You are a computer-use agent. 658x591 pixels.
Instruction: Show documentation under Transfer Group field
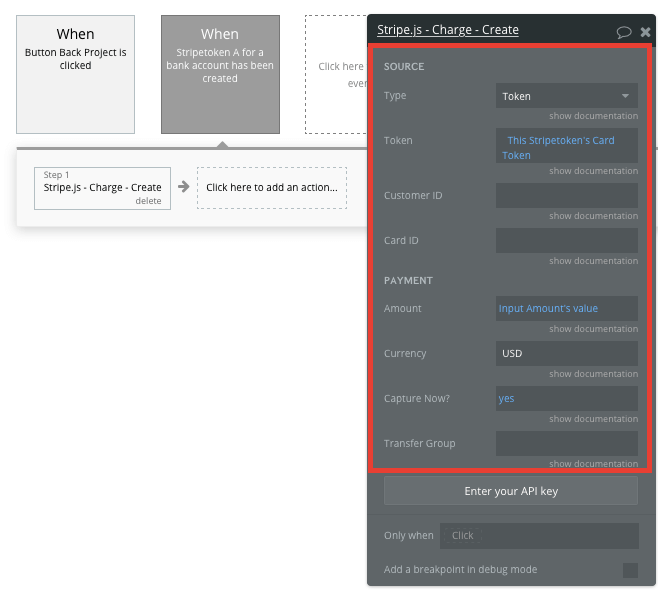(593, 463)
